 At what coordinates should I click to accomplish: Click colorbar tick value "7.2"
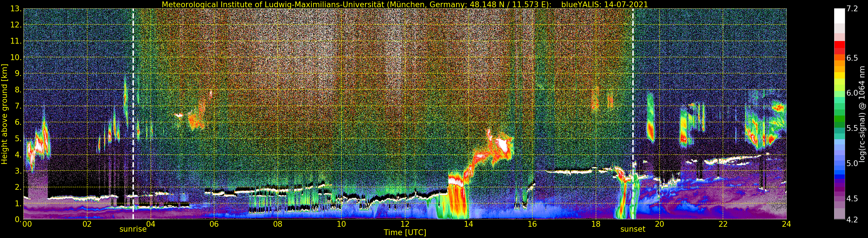(x=852, y=9)
